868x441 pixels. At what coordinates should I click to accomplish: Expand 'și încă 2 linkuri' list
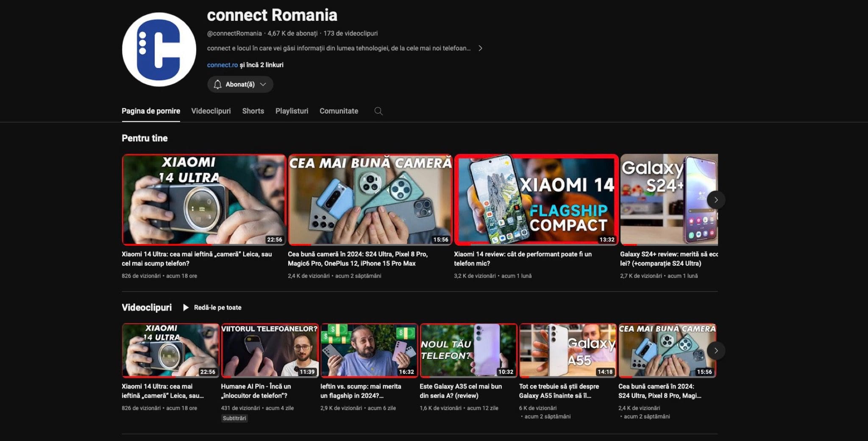[261, 65]
